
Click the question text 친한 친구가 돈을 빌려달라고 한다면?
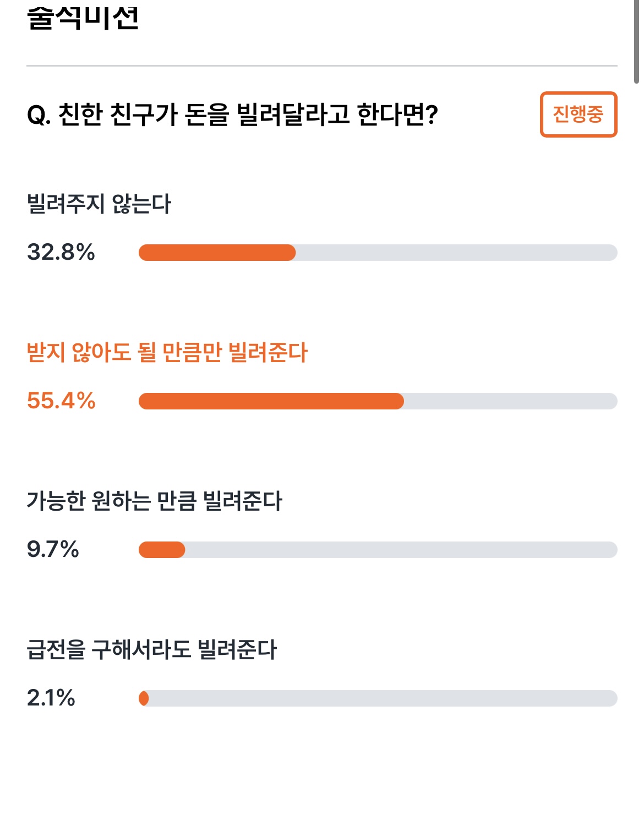[x=247, y=114]
